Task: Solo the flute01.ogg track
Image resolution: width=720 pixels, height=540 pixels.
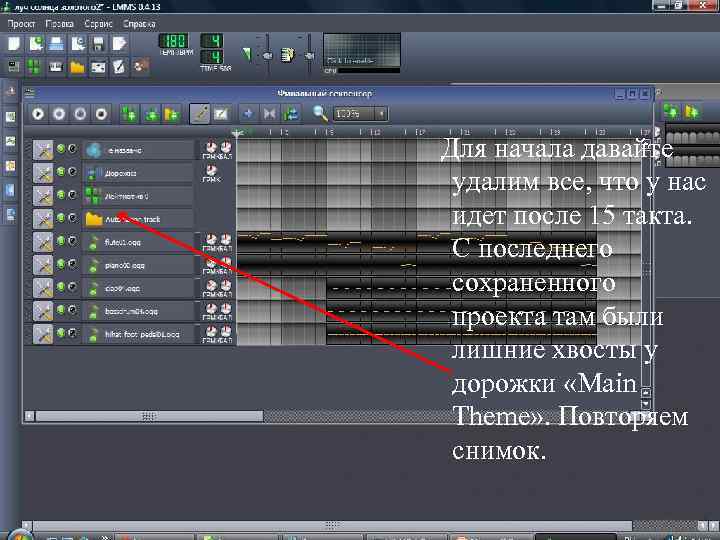Action: pyautogui.click(x=72, y=240)
